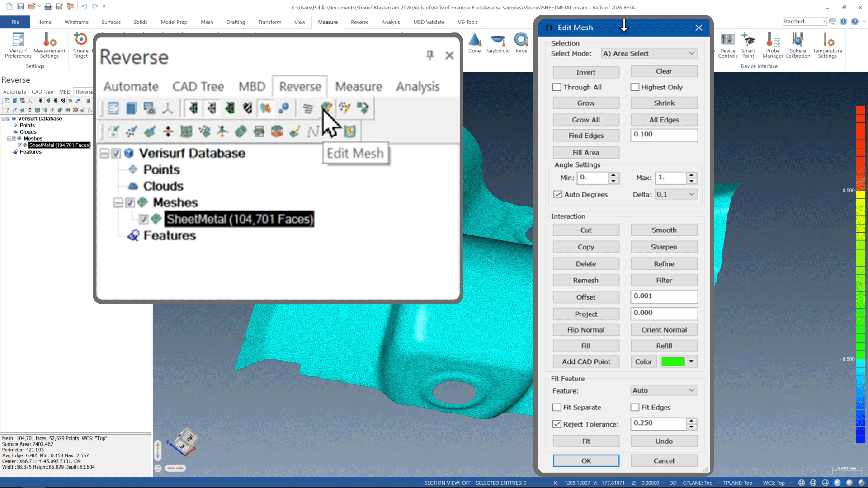868x488 pixels.
Task: Click the Remesh button
Action: coord(586,281)
